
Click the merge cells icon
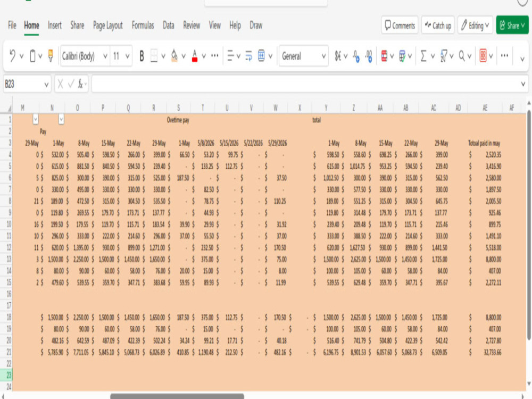click(261, 56)
